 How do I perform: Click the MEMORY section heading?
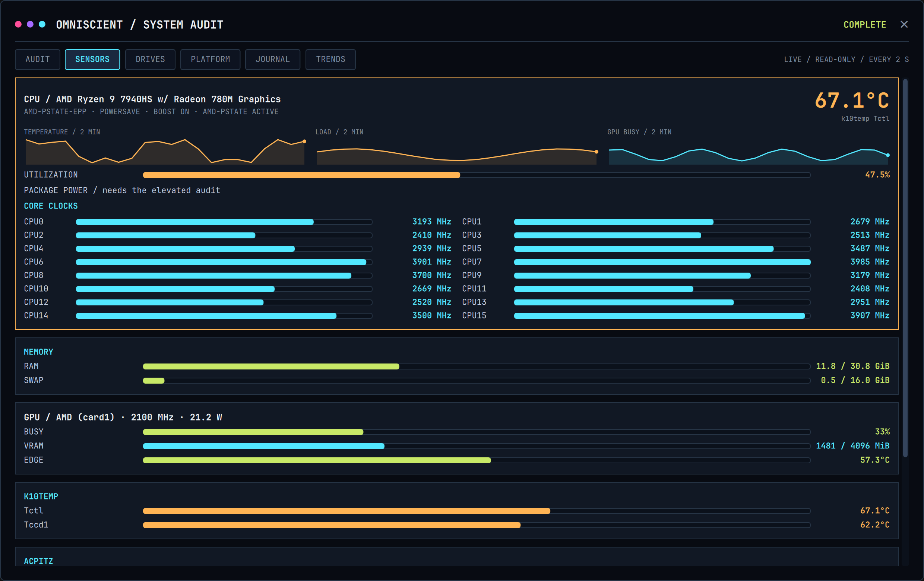[38, 352]
